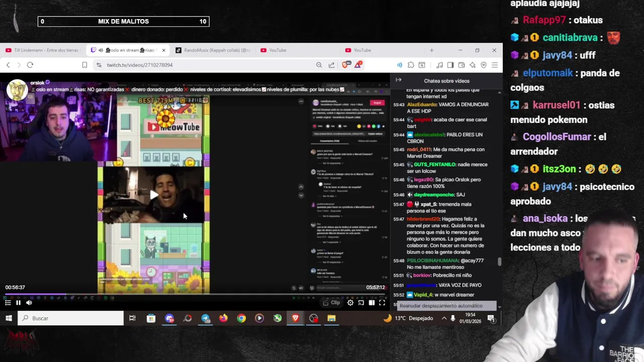Click the Buscar taskbar search box

click(x=70, y=318)
